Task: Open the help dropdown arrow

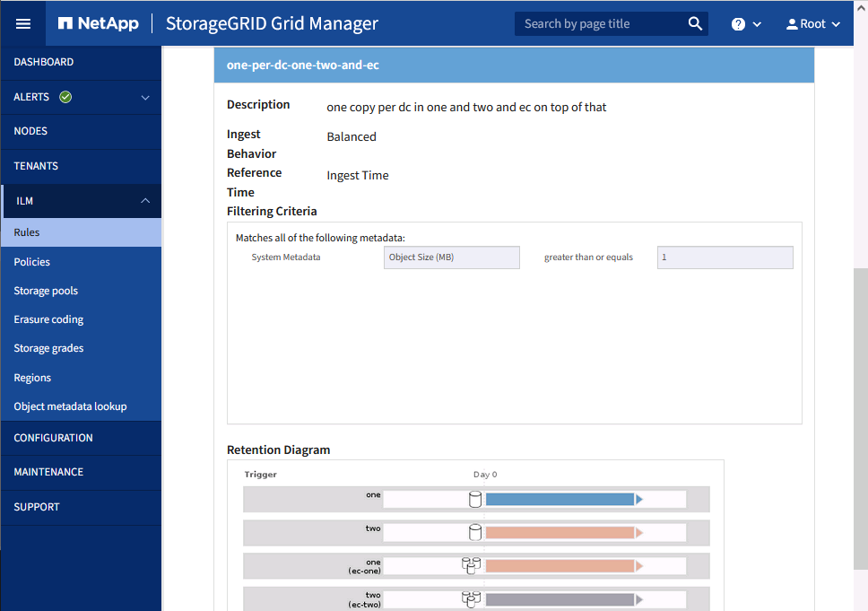Action: [757, 24]
